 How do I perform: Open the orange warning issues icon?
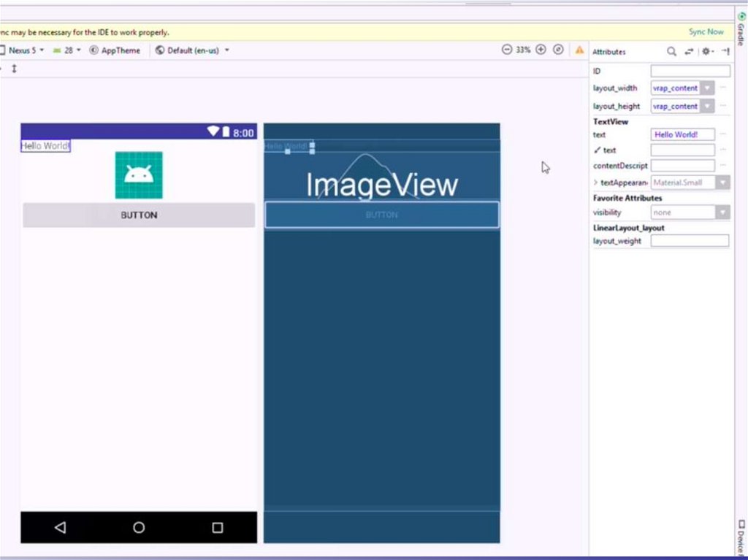click(x=579, y=50)
